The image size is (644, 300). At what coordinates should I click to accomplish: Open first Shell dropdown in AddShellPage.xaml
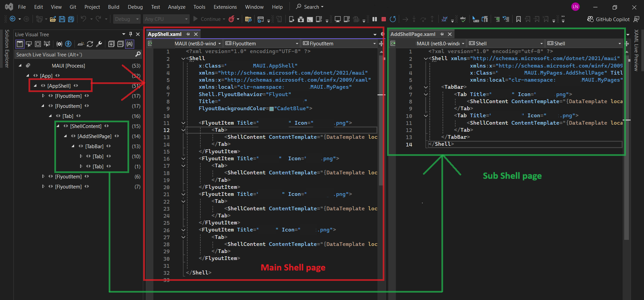click(x=505, y=44)
